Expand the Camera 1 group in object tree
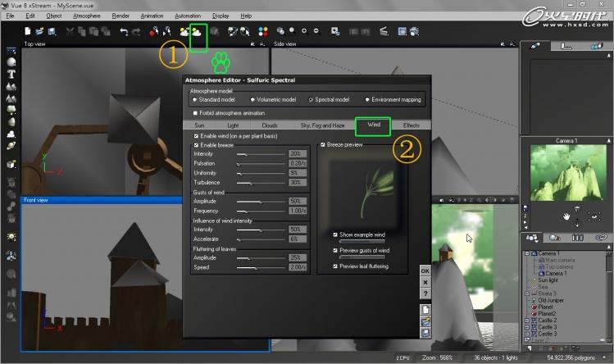The height and width of the screenshot is (364, 614). click(528, 254)
